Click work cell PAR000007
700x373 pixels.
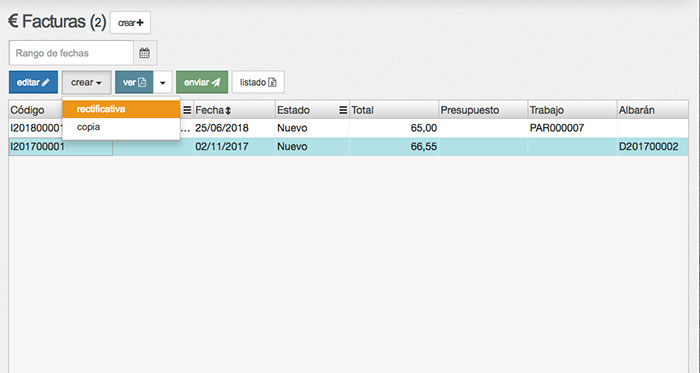572,128
